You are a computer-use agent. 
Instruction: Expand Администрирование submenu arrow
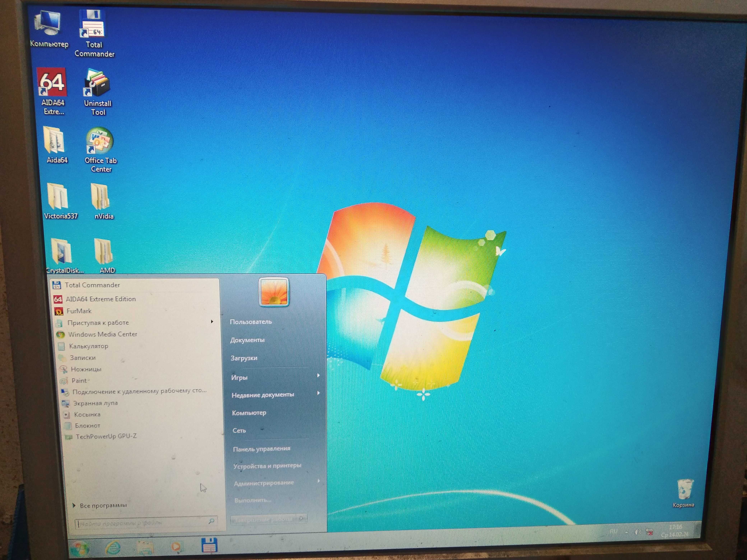[x=319, y=481]
